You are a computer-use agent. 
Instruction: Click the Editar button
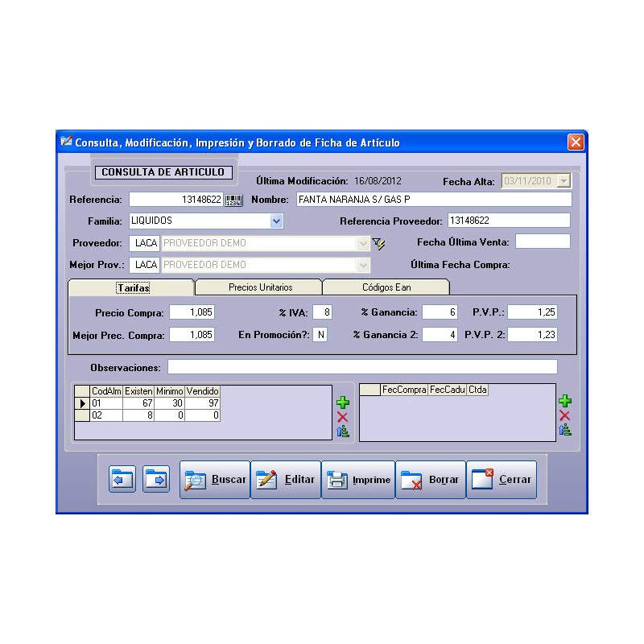pyautogui.click(x=286, y=480)
